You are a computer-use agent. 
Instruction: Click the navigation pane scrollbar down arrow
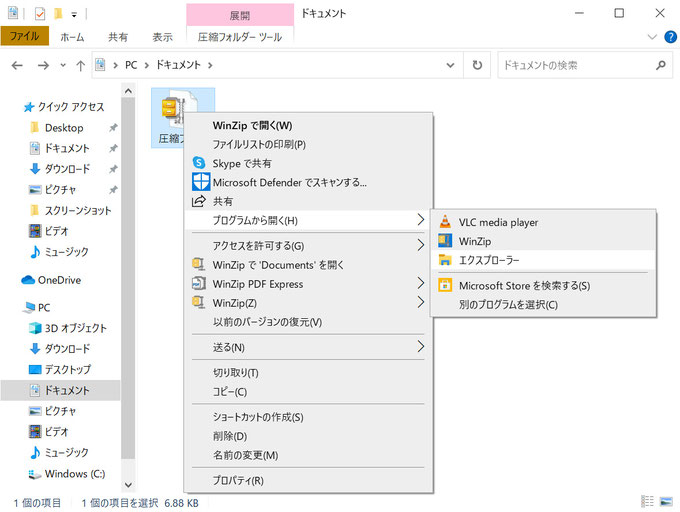128,485
